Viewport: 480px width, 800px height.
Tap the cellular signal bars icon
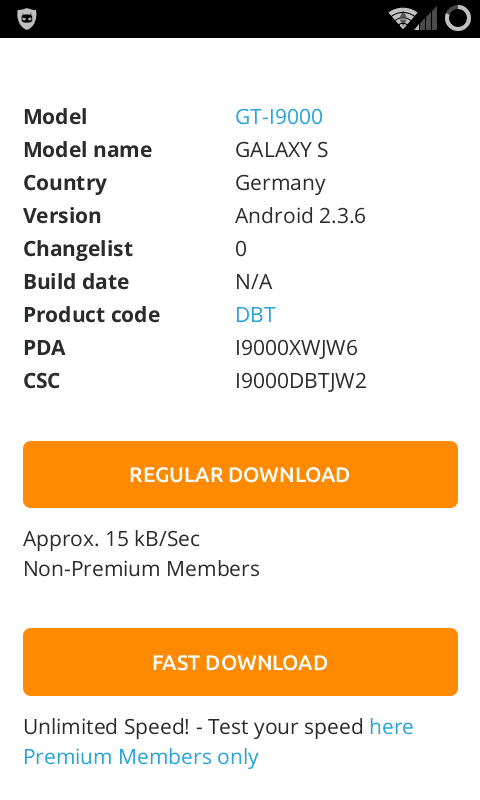(427, 19)
